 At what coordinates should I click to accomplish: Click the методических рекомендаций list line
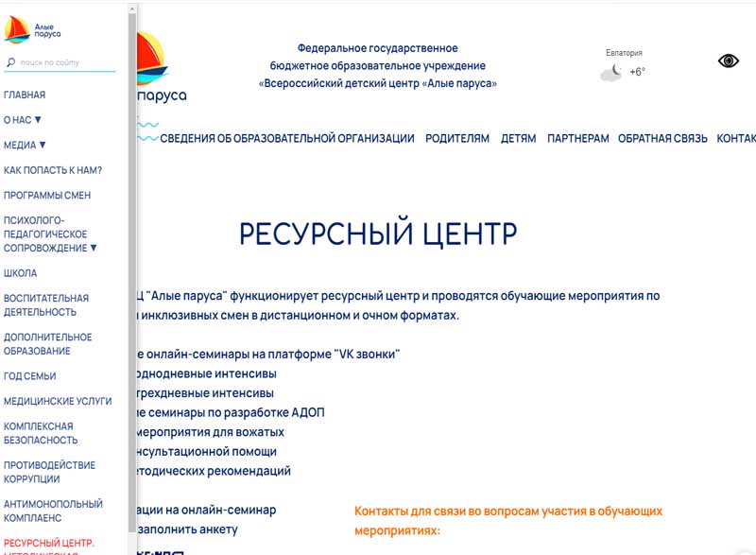point(214,471)
